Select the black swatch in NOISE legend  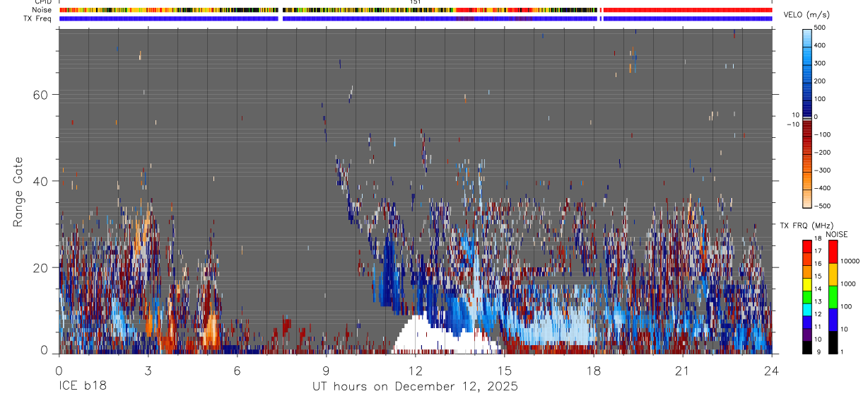[x=833, y=342]
